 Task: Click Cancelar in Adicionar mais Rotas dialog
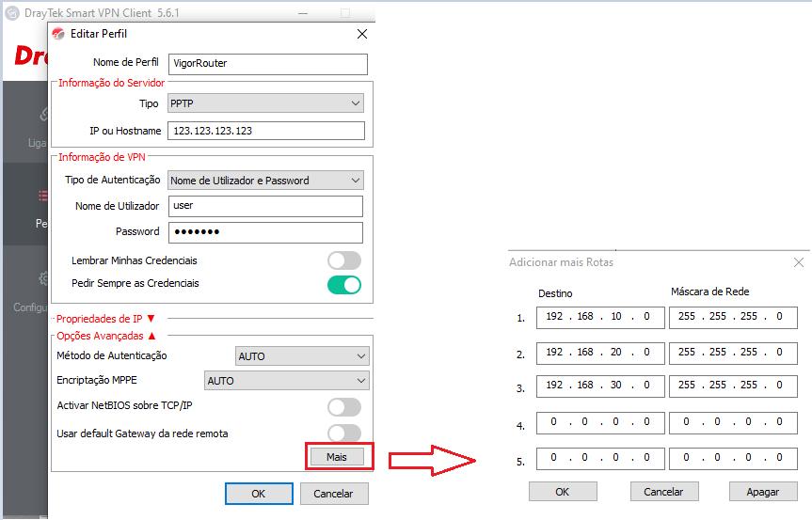[664, 492]
